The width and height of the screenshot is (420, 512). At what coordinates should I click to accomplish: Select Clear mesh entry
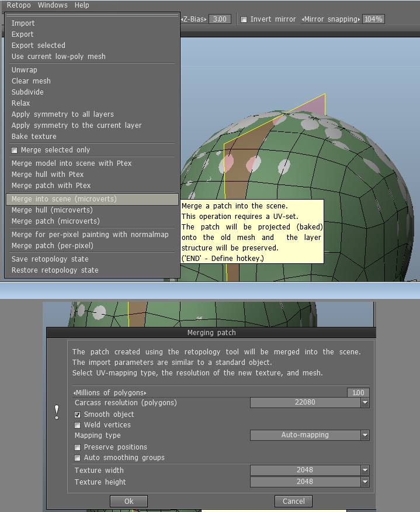pos(31,81)
